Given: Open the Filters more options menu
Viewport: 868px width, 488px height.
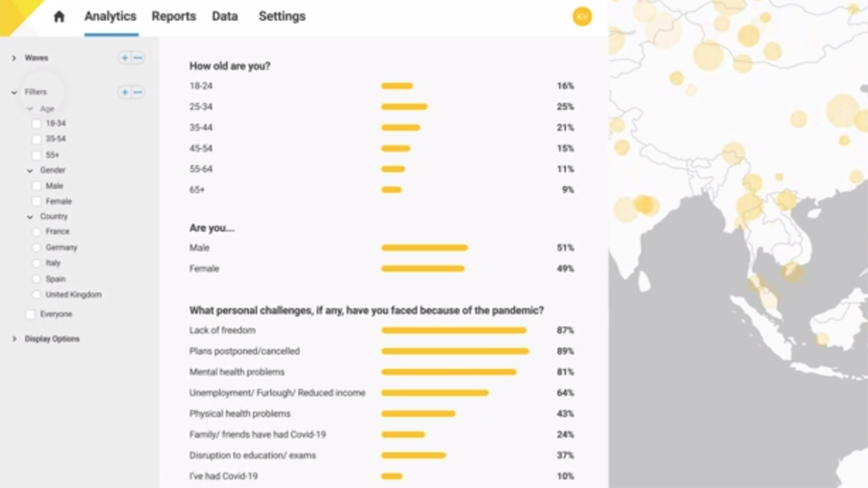Looking at the screenshot, I should pos(138,92).
